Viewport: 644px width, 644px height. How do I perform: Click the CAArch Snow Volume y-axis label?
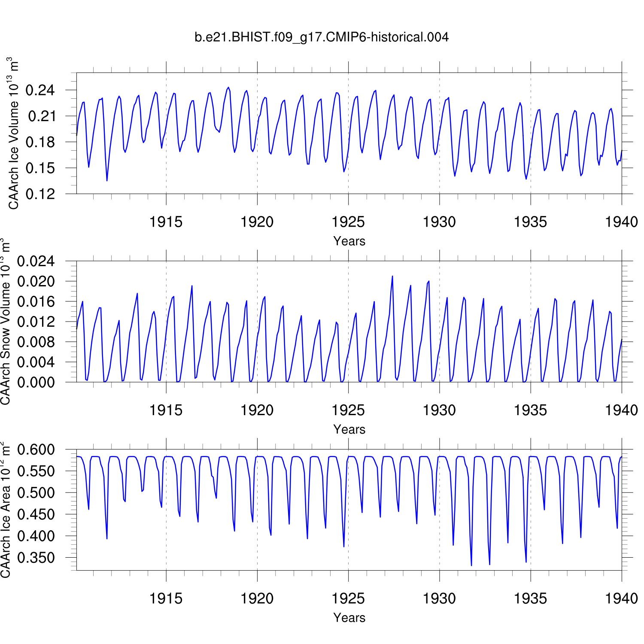pos(5,322)
